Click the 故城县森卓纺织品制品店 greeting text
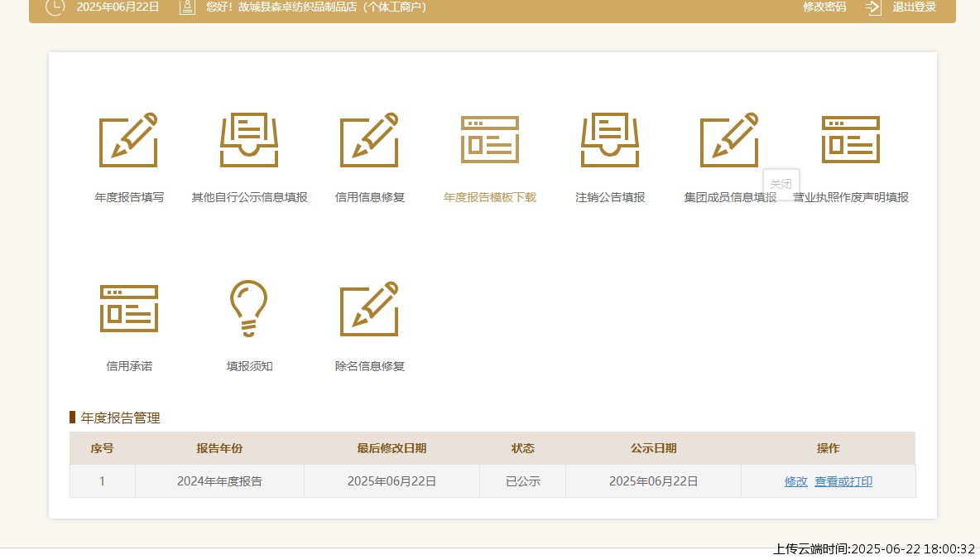Image resolution: width=980 pixels, height=560 pixels. click(x=316, y=7)
